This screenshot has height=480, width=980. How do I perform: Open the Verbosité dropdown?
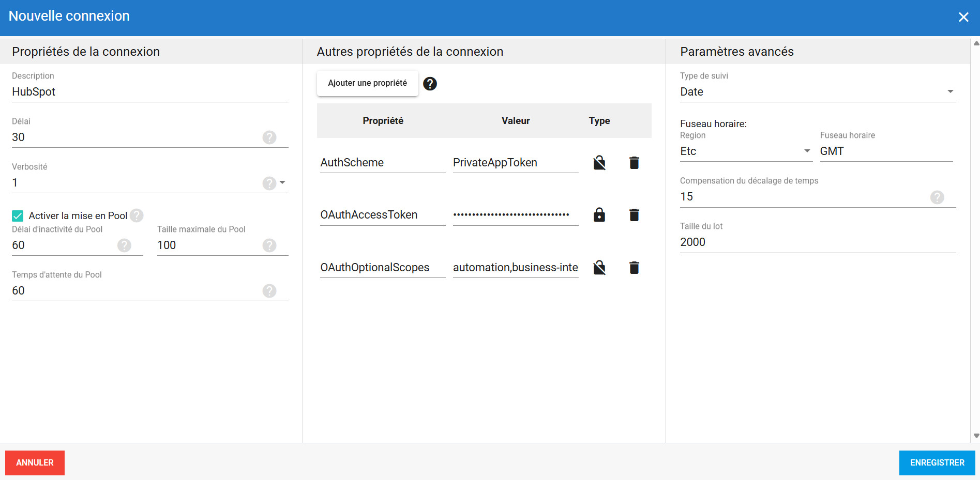pyautogui.click(x=282, y=182)
